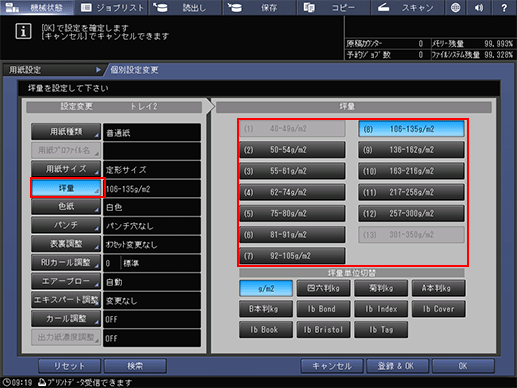The width and height of the screenshot is (517, 388).
Task: Open the エアーブロー setting
Action: tap(66, 282)
